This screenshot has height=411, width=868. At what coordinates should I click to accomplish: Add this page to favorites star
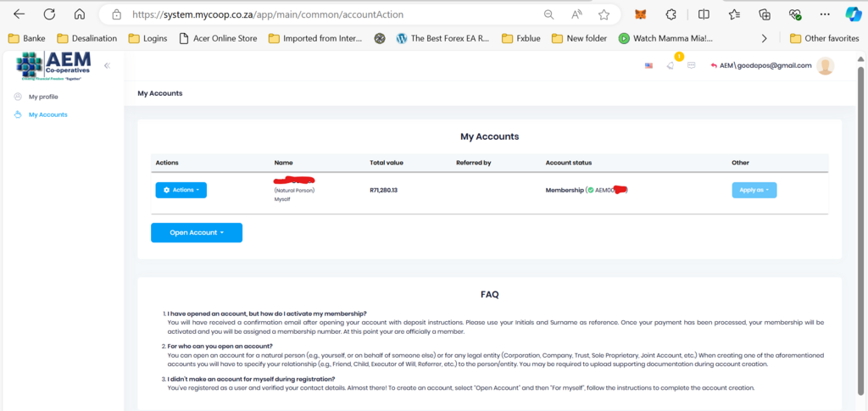point(604,14)
